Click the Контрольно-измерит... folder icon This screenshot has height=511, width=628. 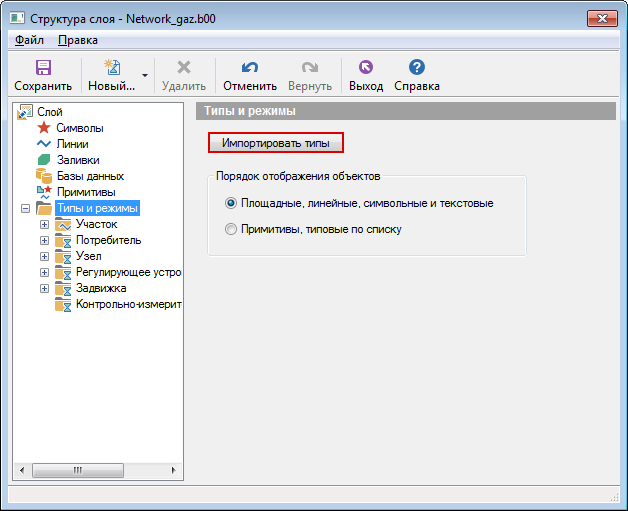pos(63,304)
